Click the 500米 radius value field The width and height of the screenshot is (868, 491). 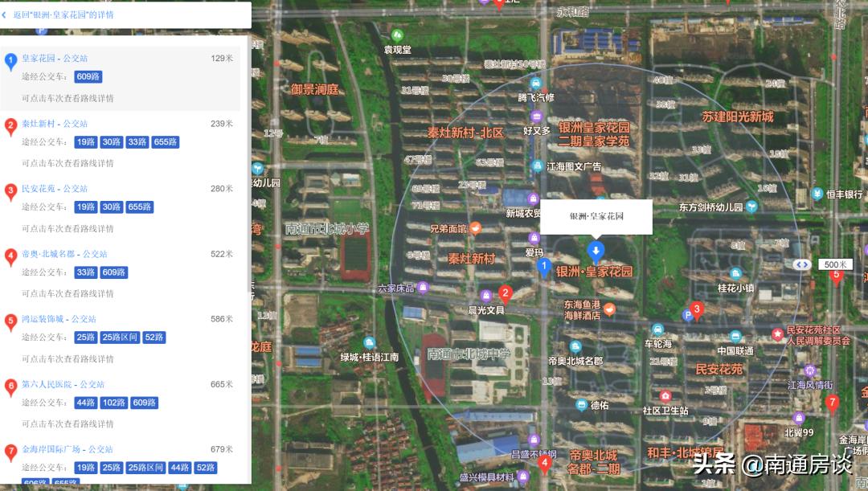(835, 264)
